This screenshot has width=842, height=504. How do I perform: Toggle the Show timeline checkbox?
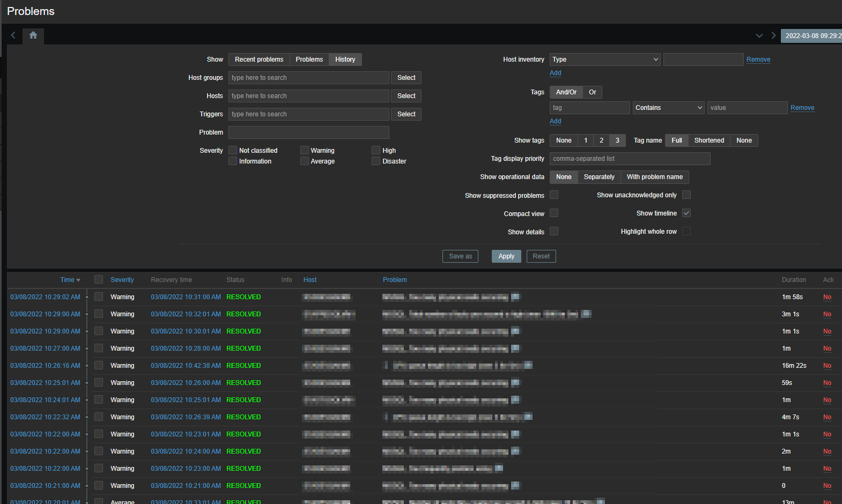coord(686,213)
